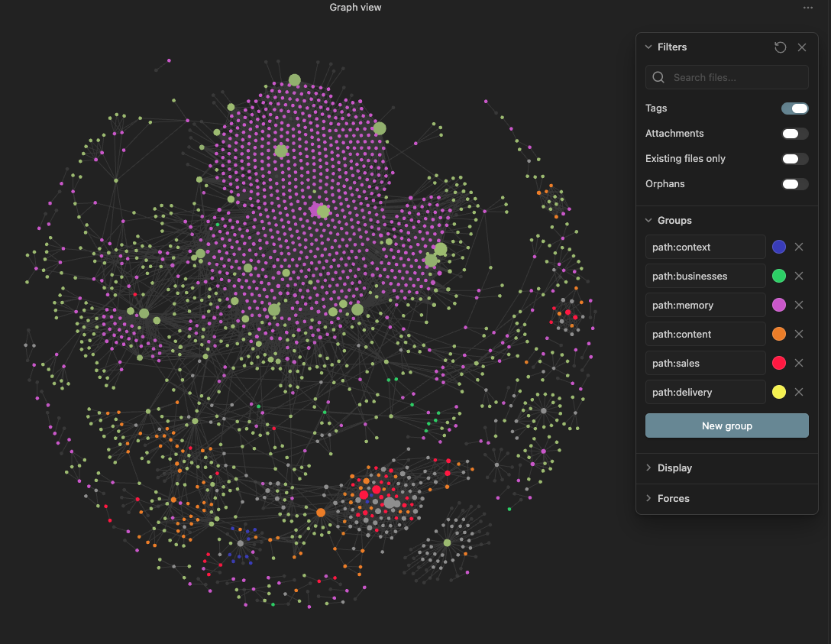Click the New group button
The height and width of the screenshot is (644, 831).
[726, 426]
